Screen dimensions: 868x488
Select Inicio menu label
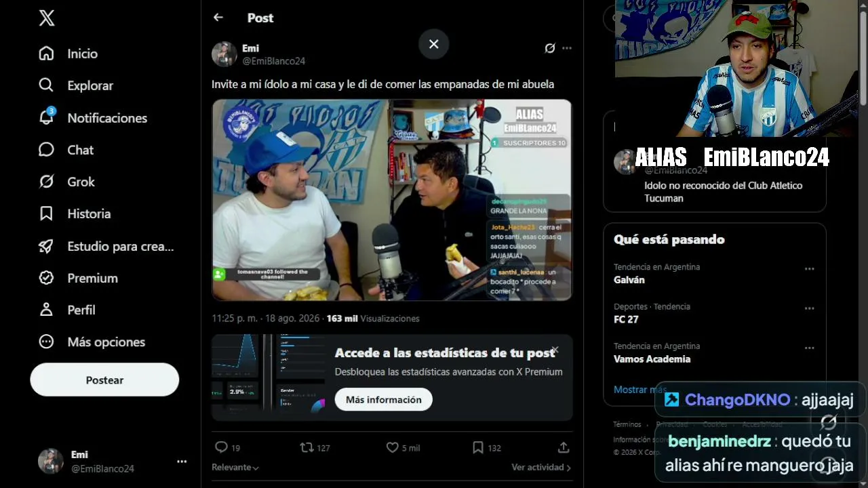pyautogui.click(x=83, y=54)
